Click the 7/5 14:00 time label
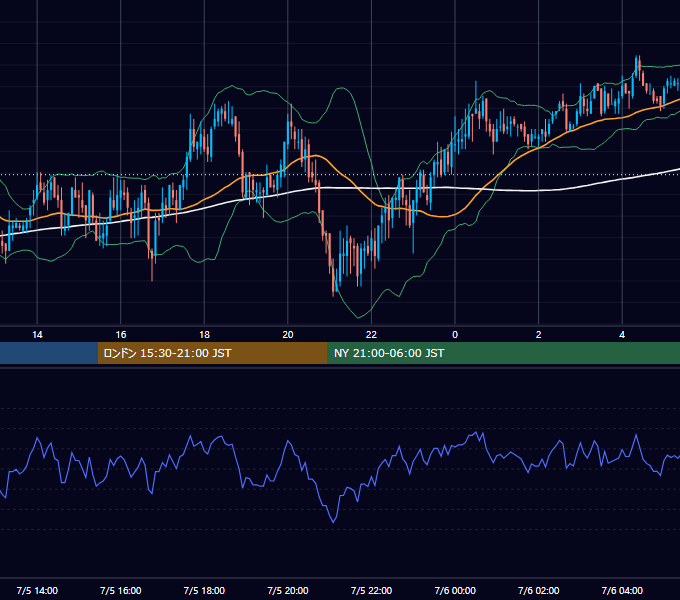The height and width of the screenshot is (600, 680). pyautogui.click(x=37, y=590)
